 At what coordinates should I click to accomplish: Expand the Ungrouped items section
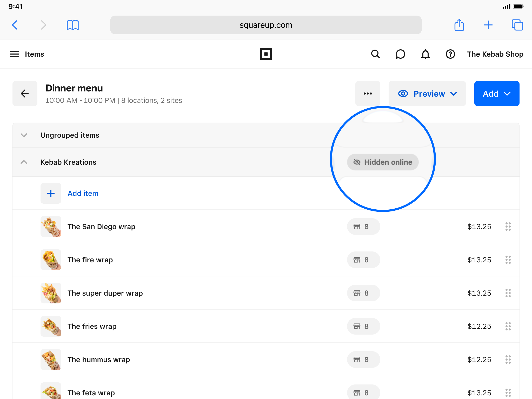pyautogui.click(x=24, y=135)
